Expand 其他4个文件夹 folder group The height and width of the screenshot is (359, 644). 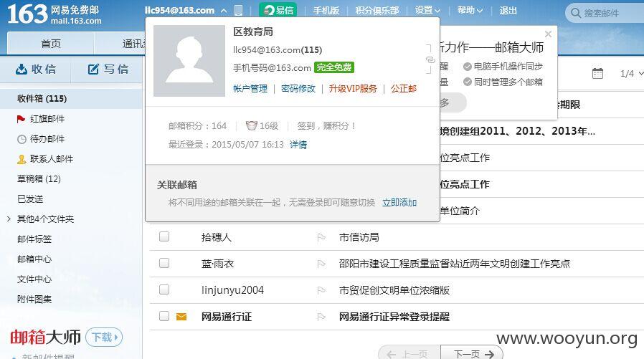pos(9,219)
